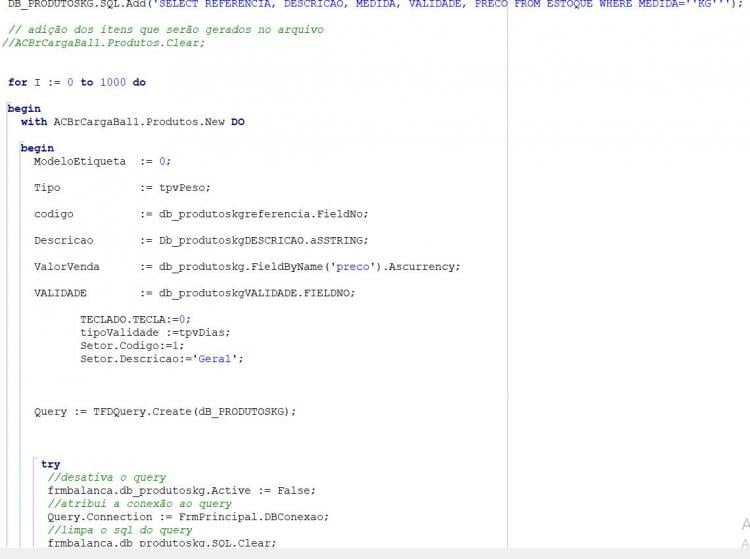Click comment '//desativa o query'
This screenshot has width=750, height=559.
tap(107, 477)
